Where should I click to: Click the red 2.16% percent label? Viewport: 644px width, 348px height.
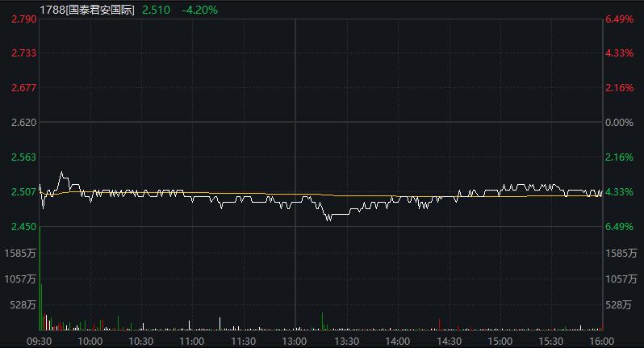pyautogui.click(x=619, y=87)
